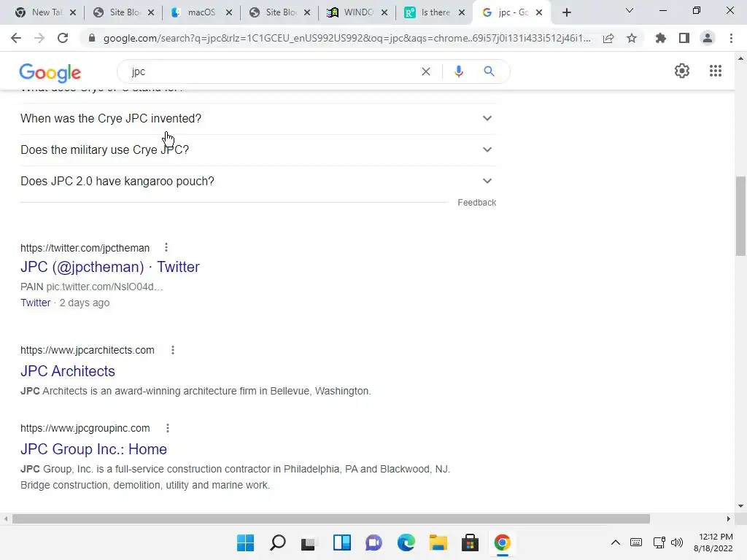This screenshot has width=747, height=560.
Task: Open the clock and date panel
Action: 713,542
